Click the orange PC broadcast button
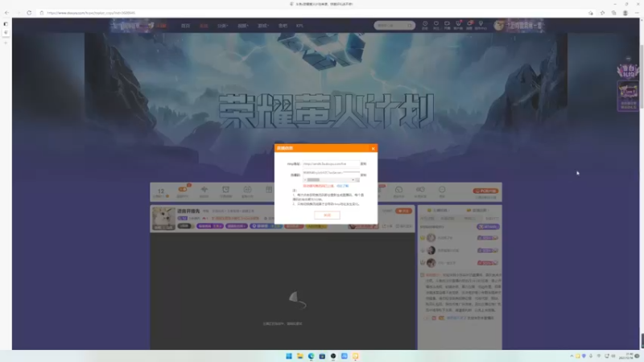This screenshot has width=644, height=362. click(485, 191)
